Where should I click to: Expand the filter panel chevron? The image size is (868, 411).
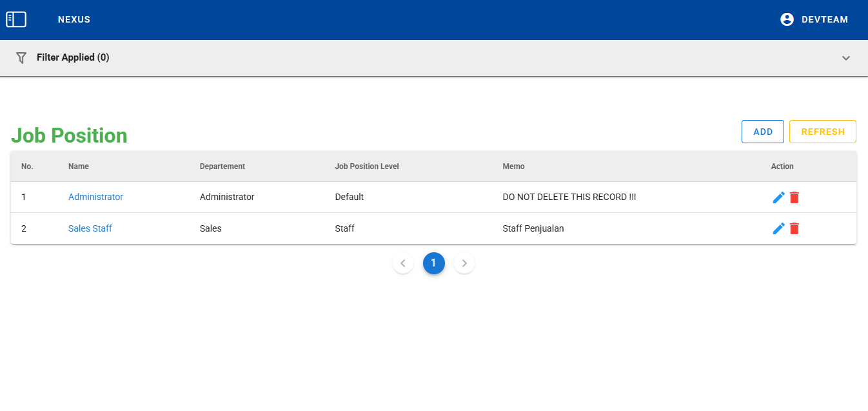pos(846,58)
